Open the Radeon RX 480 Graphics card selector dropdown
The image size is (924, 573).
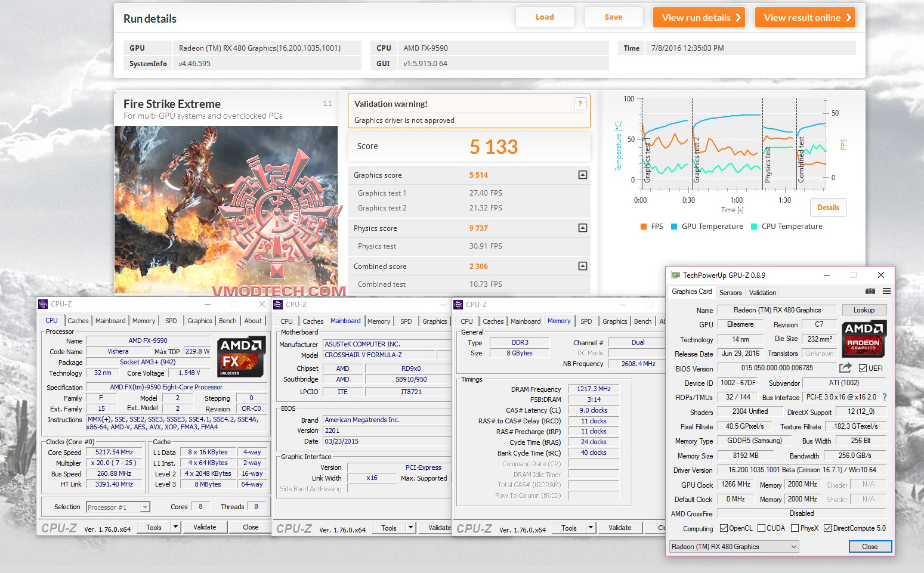click(x=734, y=547)
